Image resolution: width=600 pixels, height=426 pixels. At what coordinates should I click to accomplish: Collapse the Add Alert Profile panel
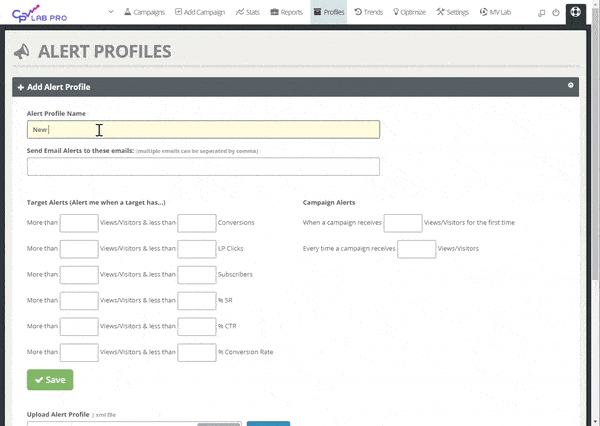pos(571,85)
